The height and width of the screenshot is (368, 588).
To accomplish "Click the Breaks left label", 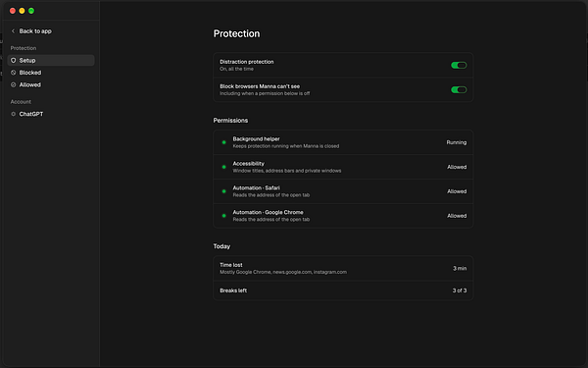I will 233,290.
